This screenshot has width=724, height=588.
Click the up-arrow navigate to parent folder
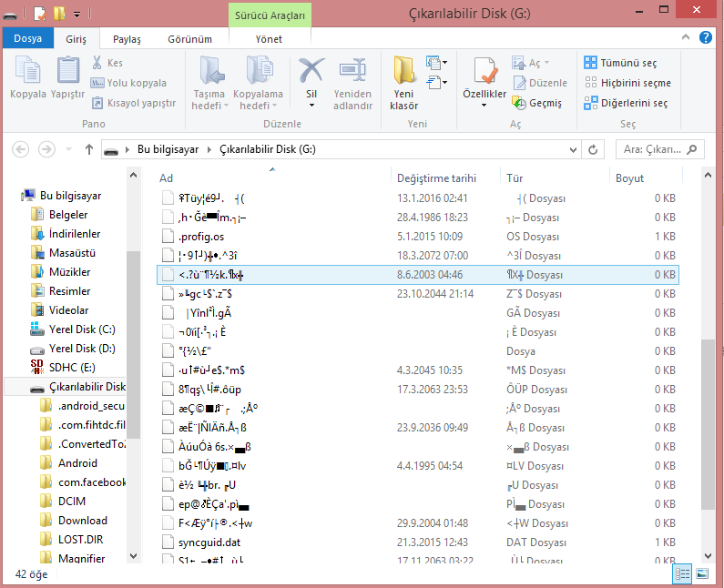[88, 149]
